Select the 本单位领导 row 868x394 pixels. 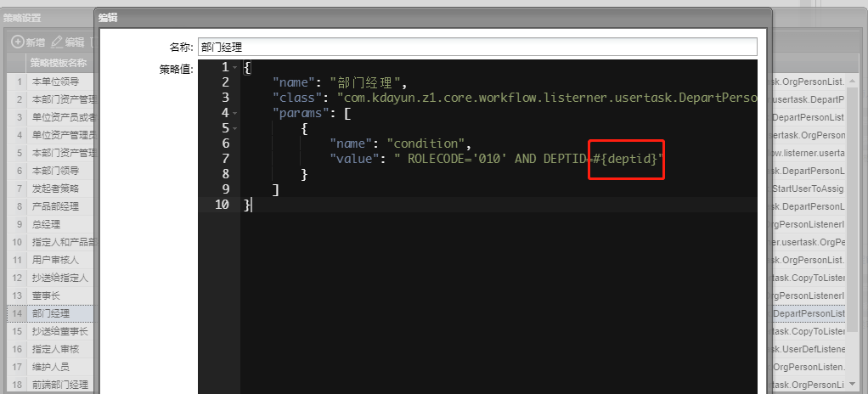coord(55,82)
